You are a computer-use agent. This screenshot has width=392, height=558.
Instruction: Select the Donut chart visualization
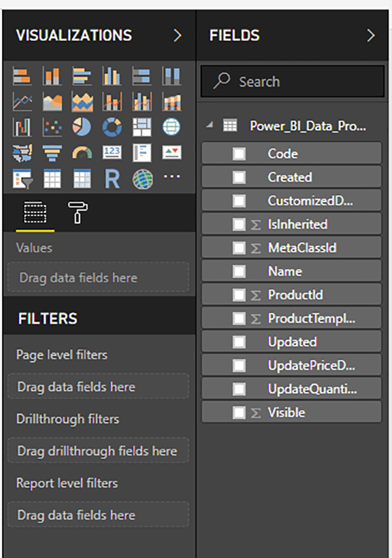[x=112, y=126]
